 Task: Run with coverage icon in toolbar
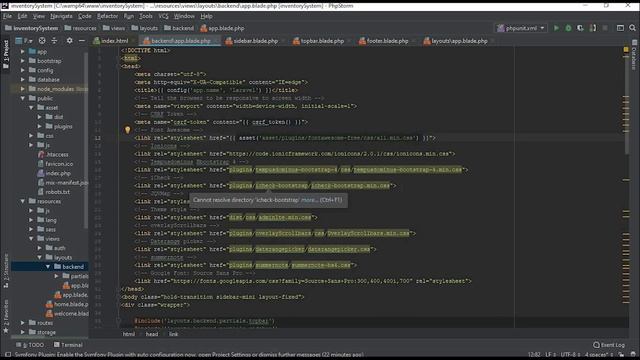[x=580, y=28]
